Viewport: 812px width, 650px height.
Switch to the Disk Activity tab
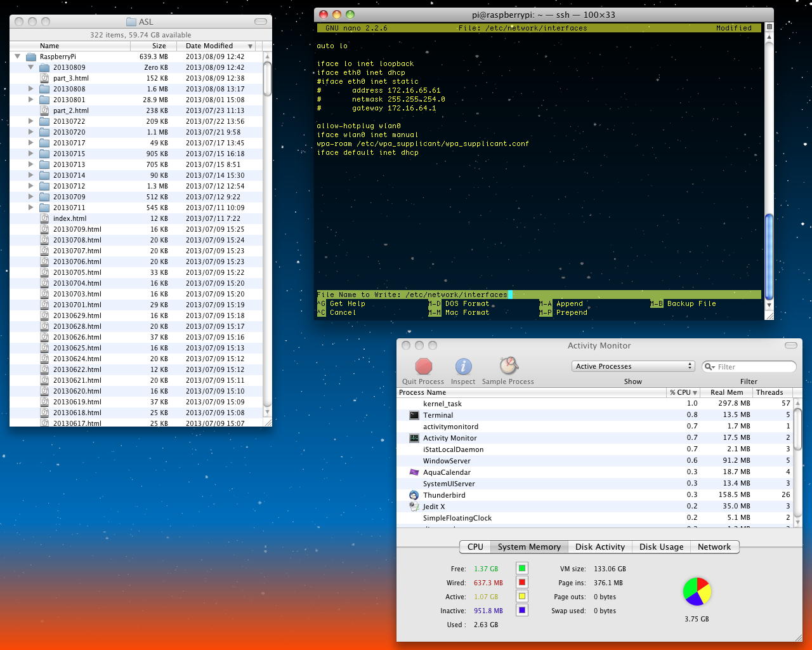click(599, 547)
